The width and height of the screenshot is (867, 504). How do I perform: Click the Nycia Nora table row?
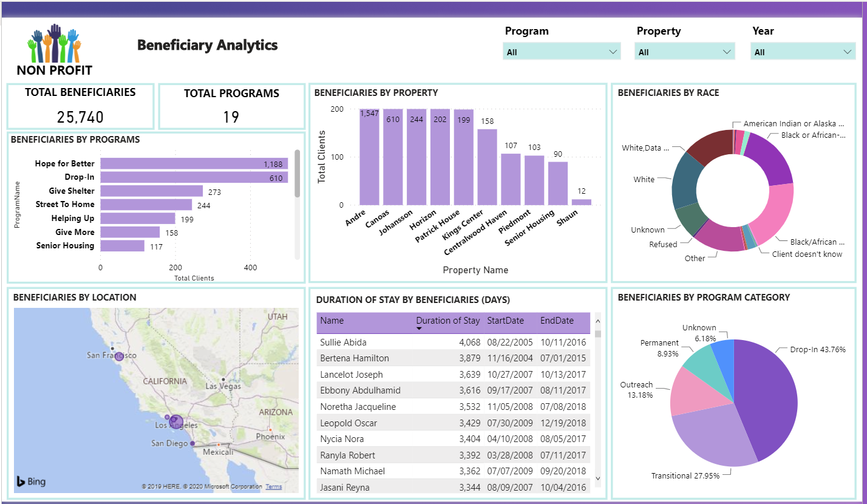(455, 438)
